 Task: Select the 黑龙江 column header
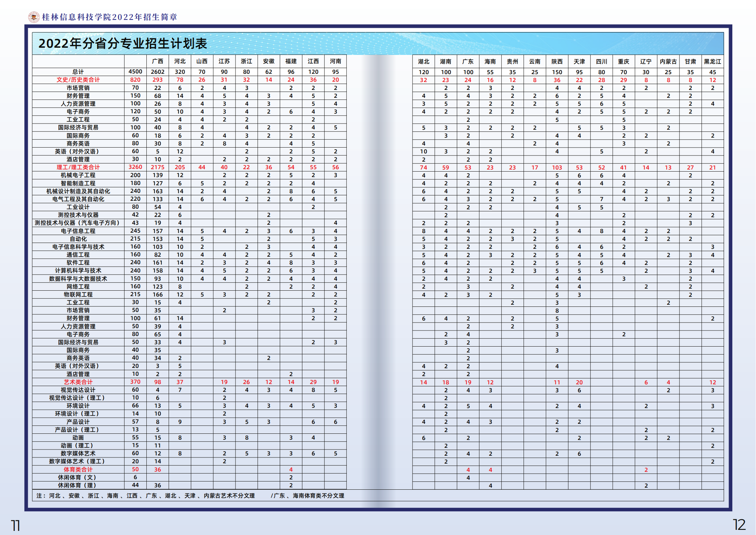pos(712,61)
